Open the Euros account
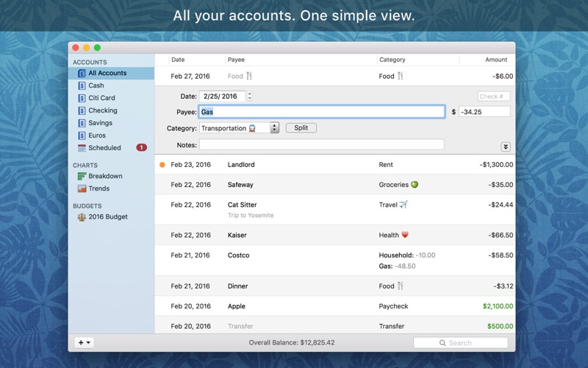This screenshot has height=368, width=588. tap(96, 135)
